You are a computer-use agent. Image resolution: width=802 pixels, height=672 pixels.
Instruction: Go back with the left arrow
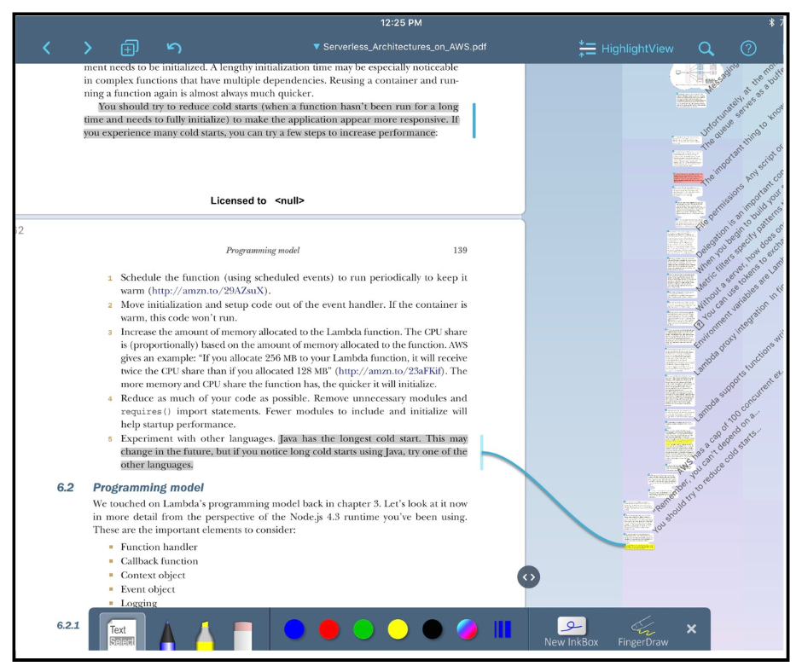pyautogui.click(x=47, y=48)
